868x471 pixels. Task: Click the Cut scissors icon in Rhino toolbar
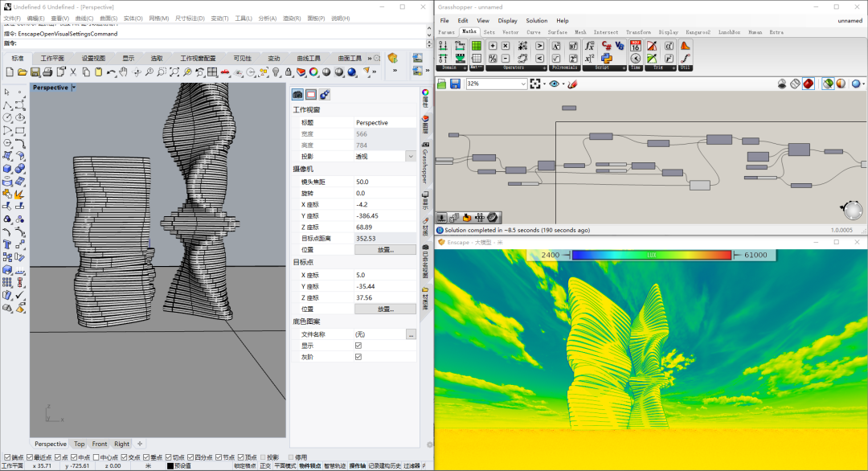click(73, 72)
